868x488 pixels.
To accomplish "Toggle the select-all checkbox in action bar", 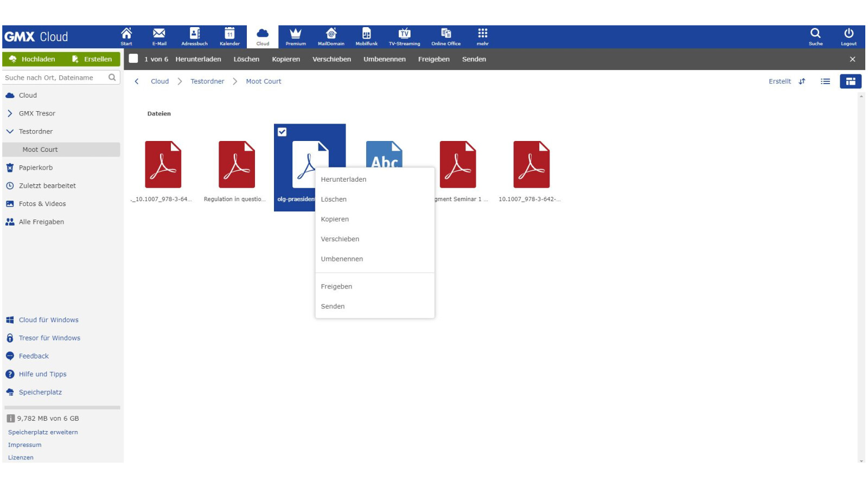I will [133, 59].
